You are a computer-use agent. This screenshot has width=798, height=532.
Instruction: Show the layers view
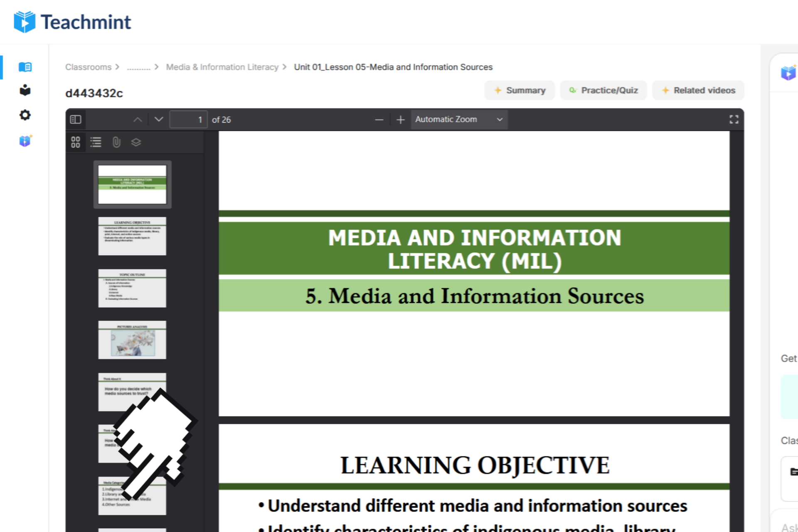click(136, 142)
